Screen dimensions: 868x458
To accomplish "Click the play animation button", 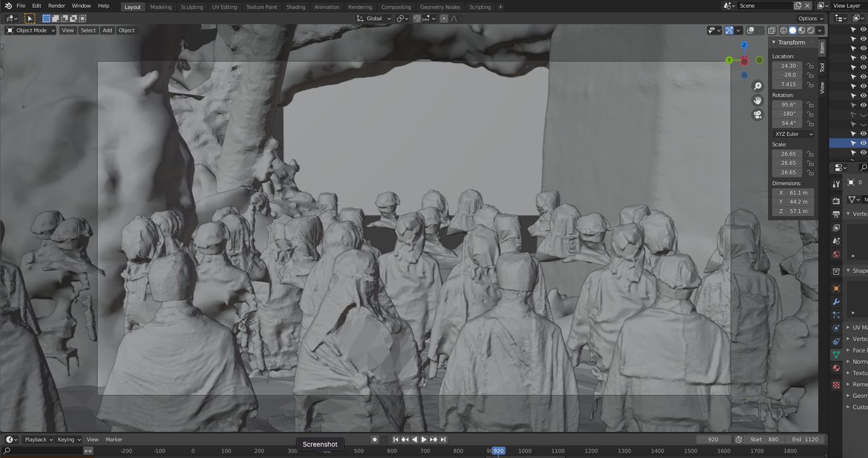I will [425, 439].
